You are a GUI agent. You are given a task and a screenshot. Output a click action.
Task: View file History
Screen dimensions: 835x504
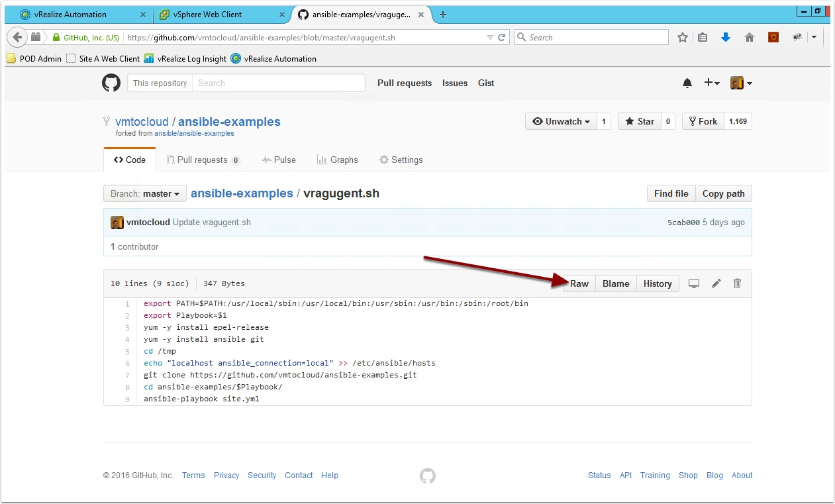click(x=658, y=283)
